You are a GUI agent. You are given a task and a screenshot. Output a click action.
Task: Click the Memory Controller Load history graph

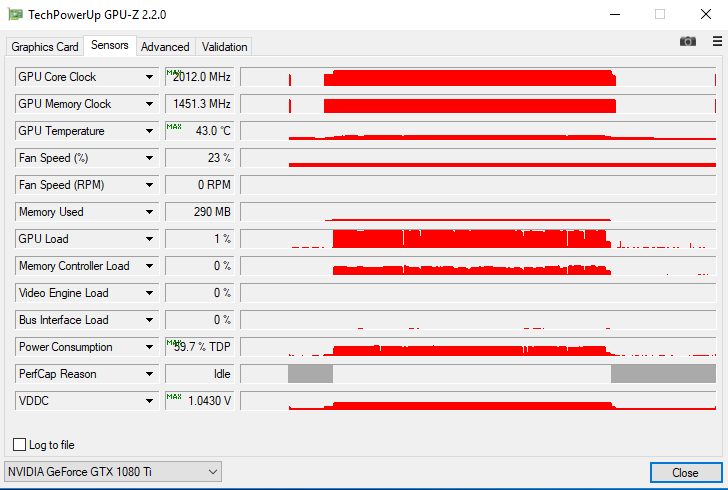(478, 266)
